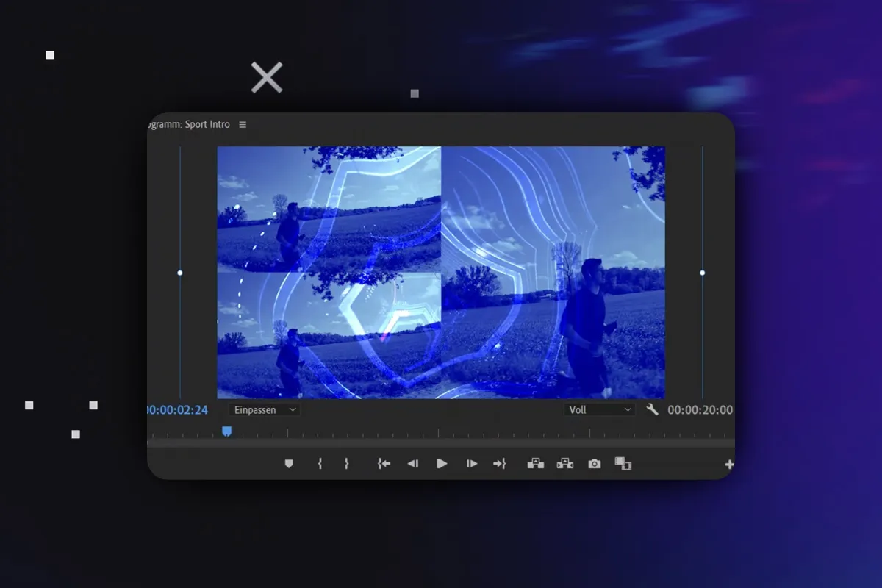Click the blue 00:00:02:24 playhead timecode
Image resolution: width=882 pixels, height=588 pixels.
(178, 410)
